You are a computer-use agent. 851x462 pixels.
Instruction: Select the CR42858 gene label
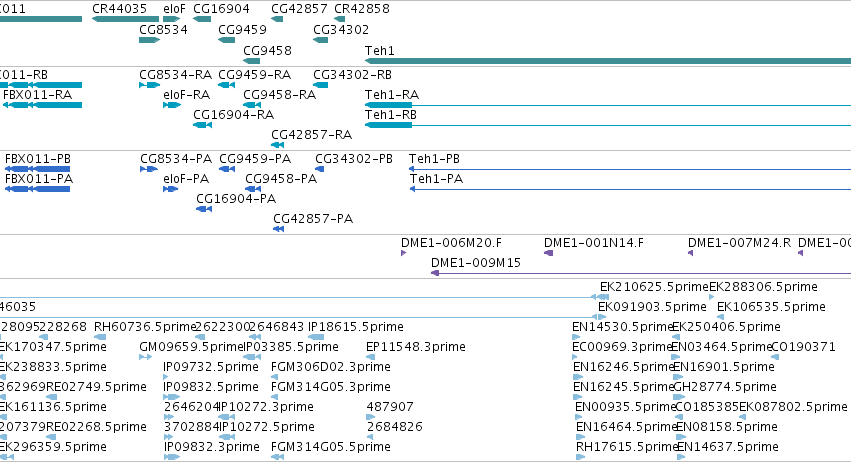361,9
